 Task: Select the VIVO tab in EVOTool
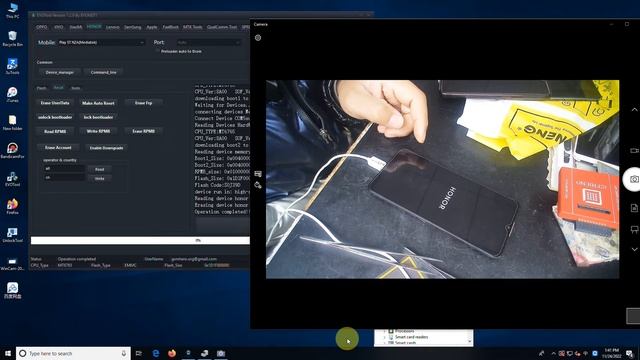point(59,27)
